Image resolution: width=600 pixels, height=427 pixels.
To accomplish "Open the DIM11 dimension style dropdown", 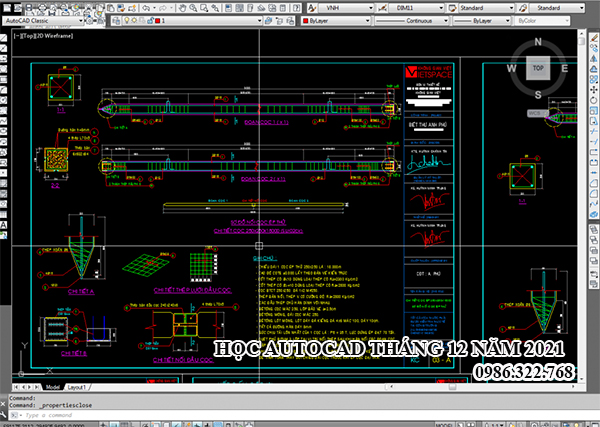I will click(x=441, y=8).
